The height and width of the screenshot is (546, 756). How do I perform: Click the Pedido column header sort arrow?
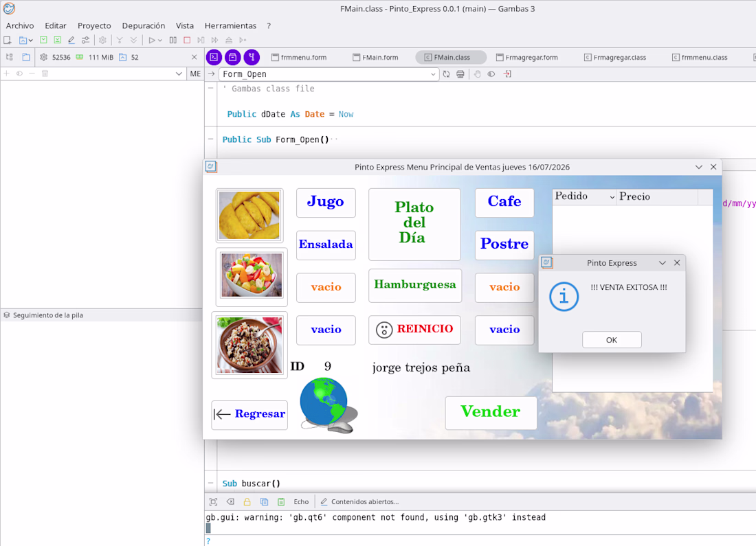coord(612,197)
